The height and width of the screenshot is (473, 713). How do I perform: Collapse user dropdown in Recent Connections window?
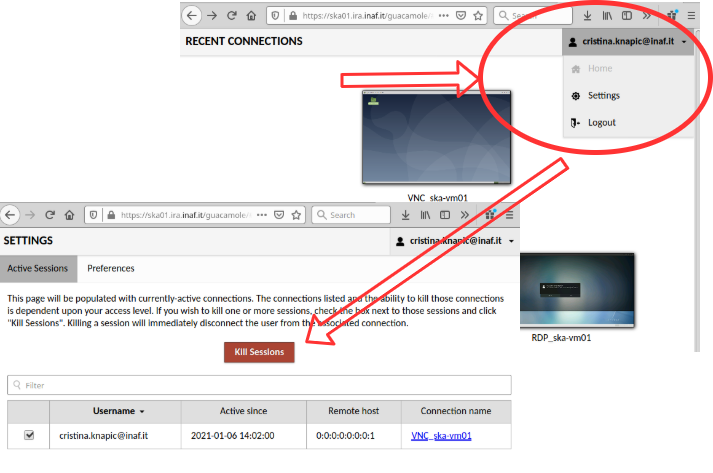click(627, 42)
